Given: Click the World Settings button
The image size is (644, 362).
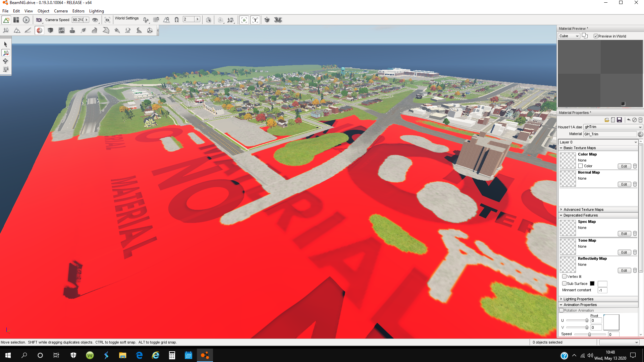Looking at the screenshot, I should point(127,18).
